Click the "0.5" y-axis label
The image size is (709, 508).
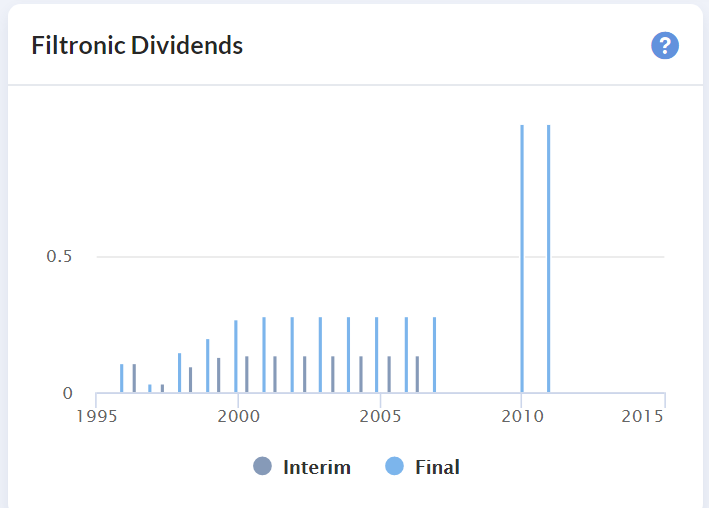click(x=59, y=256)
